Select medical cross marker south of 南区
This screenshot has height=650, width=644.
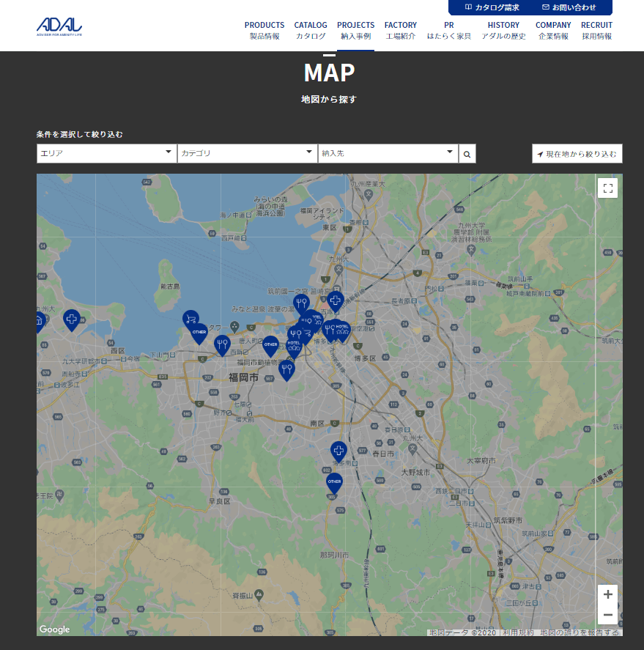coord(338,451)
